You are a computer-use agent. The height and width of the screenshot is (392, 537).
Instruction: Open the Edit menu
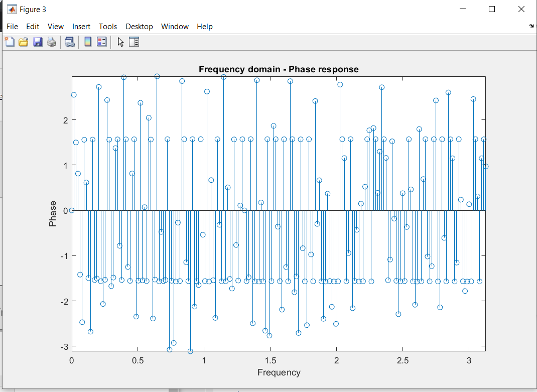pos(33,27)
